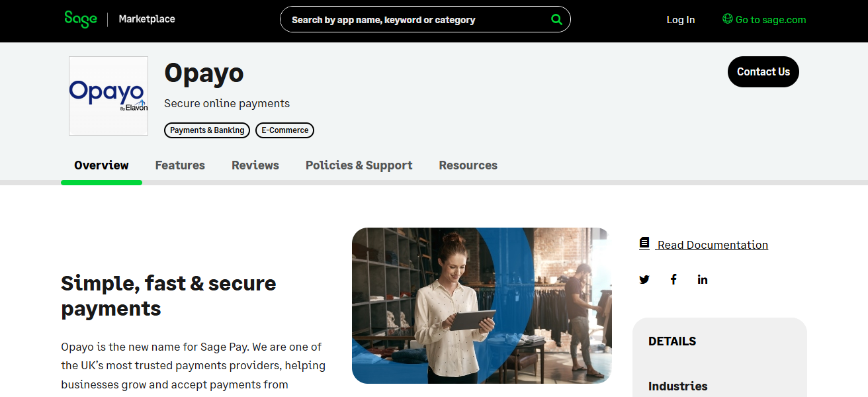Open the Reviews tab
Viewport: 868px width, 397px height.
pos(255,165)
